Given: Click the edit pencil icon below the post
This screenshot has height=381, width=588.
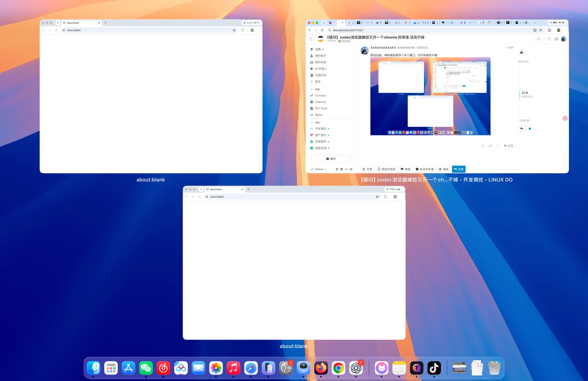Looking at the screenshot, I should [490, 146].
